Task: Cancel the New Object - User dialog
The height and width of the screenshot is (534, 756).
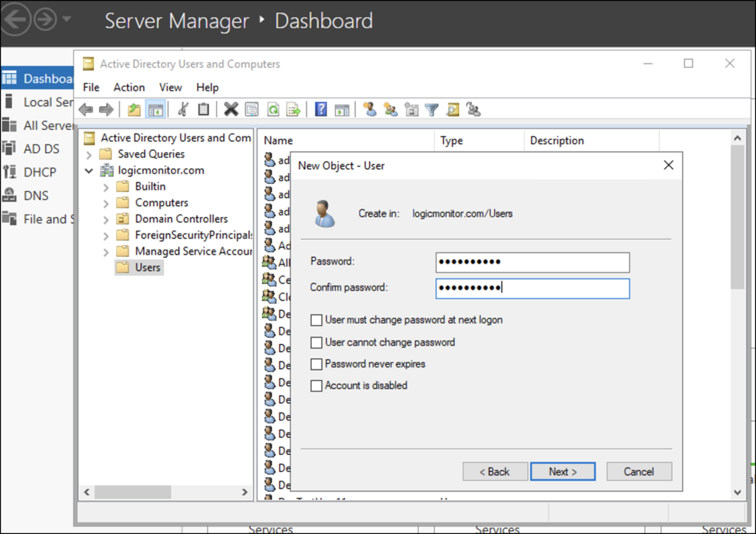Action: click(x=639, y=471)
